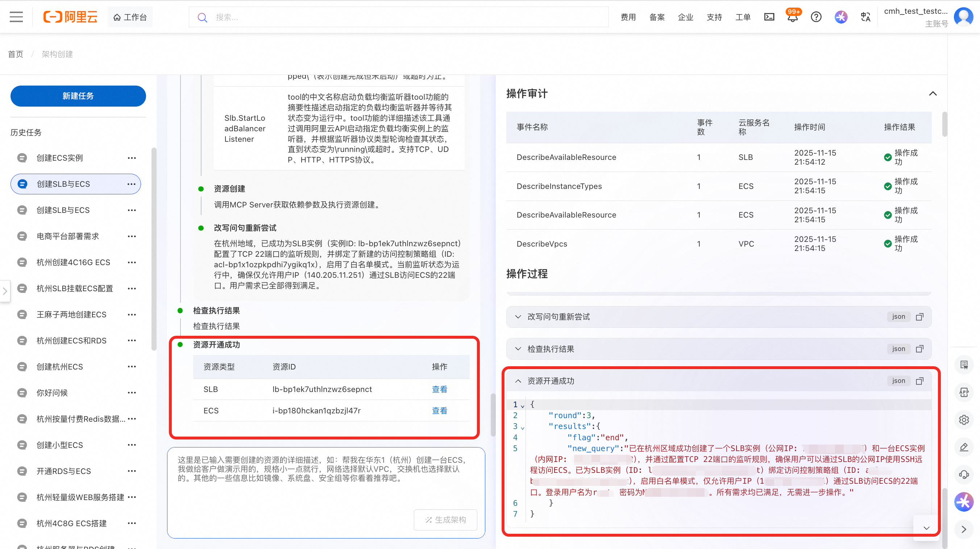Open the 工单 top menu
The width and height of the screenshot is (980, 549).
743,17
